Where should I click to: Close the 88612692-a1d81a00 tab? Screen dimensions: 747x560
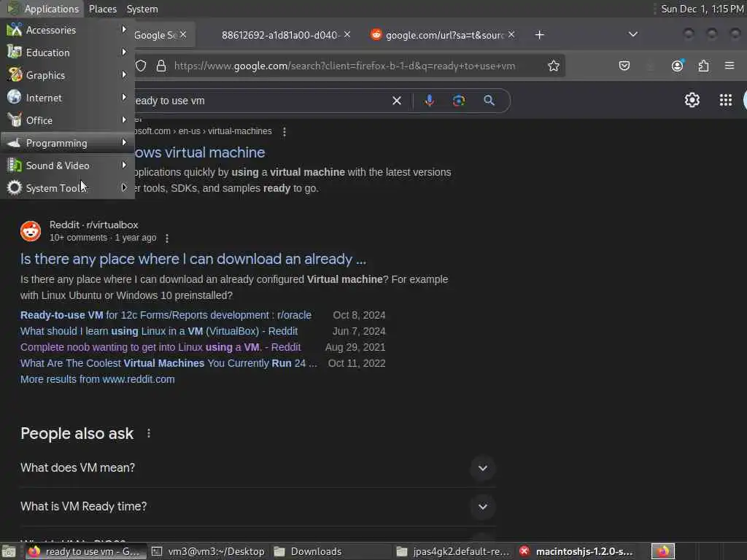(347, 35)
